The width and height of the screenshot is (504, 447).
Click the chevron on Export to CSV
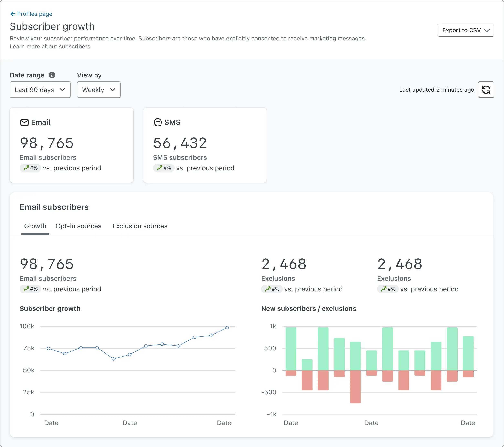(487, 30)
